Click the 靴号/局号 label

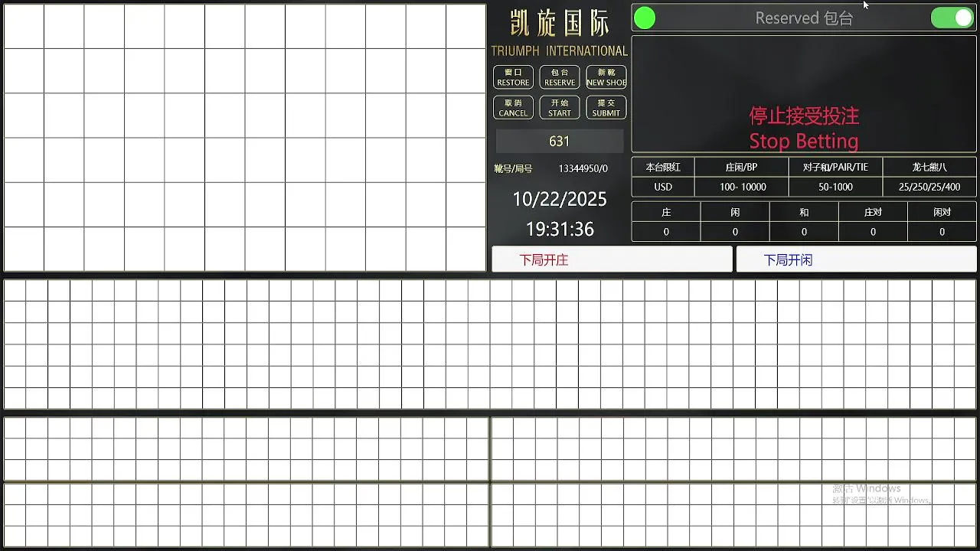(x=513, y=168)
